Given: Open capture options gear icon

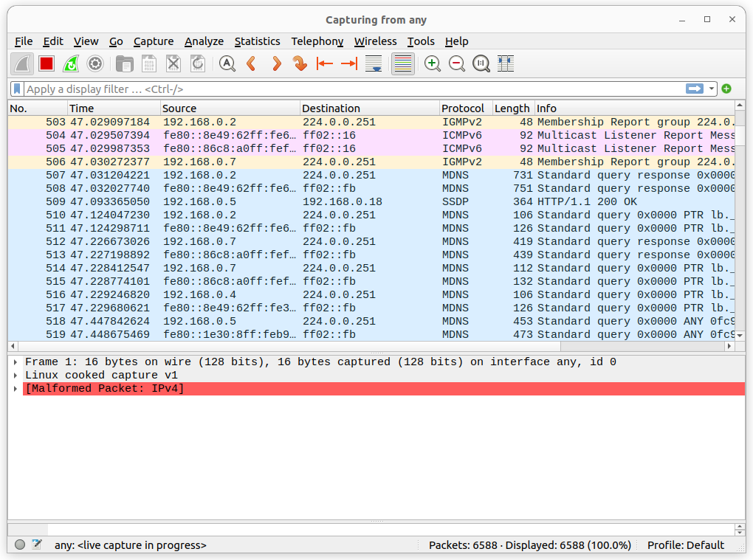Looking at the screenshot, I should click(x=95, y=64).
